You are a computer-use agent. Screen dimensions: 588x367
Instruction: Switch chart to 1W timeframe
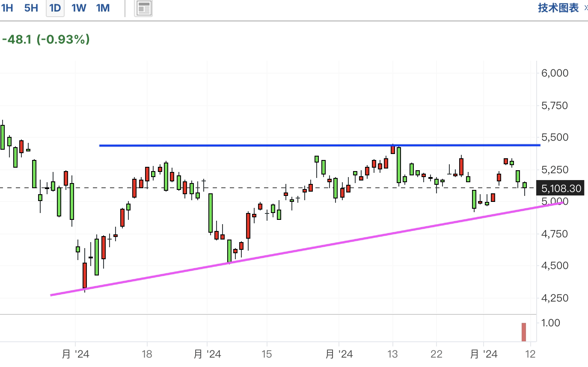[79, 8]
